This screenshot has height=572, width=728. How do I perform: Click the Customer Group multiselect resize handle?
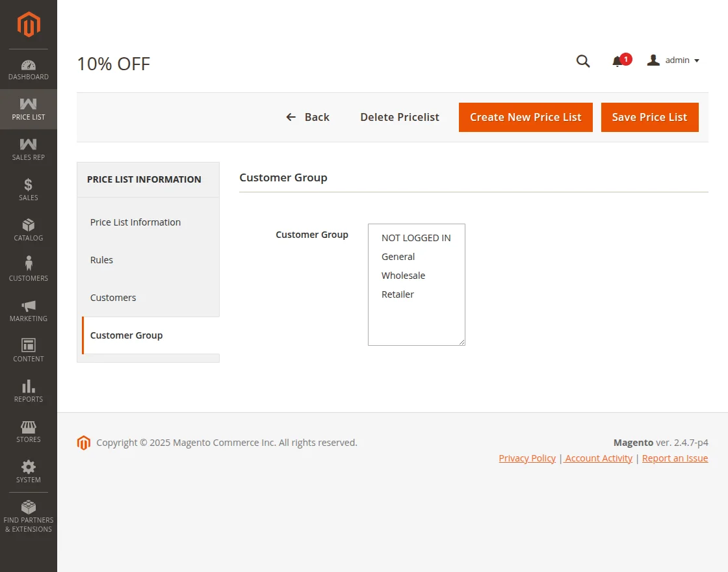point(461,342)
